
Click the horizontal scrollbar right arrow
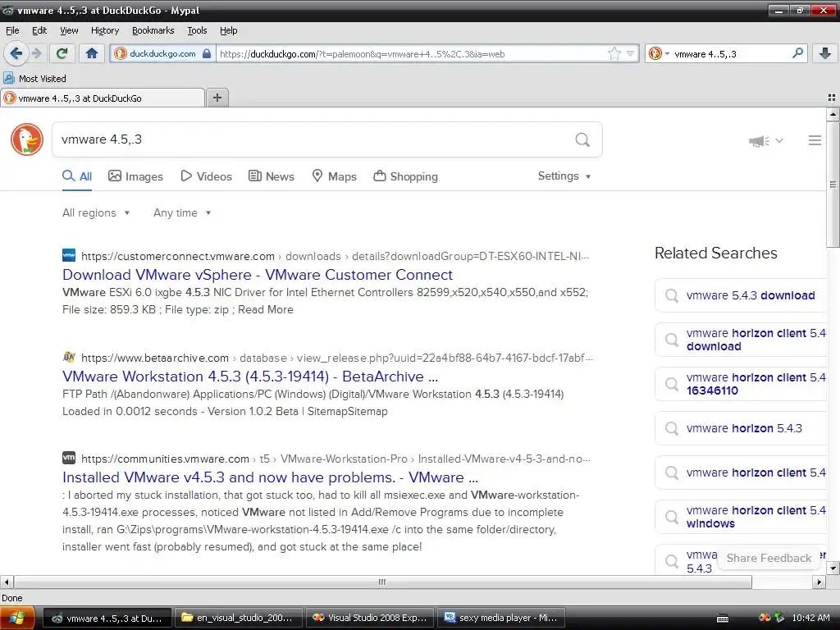[x=819, y=582]
